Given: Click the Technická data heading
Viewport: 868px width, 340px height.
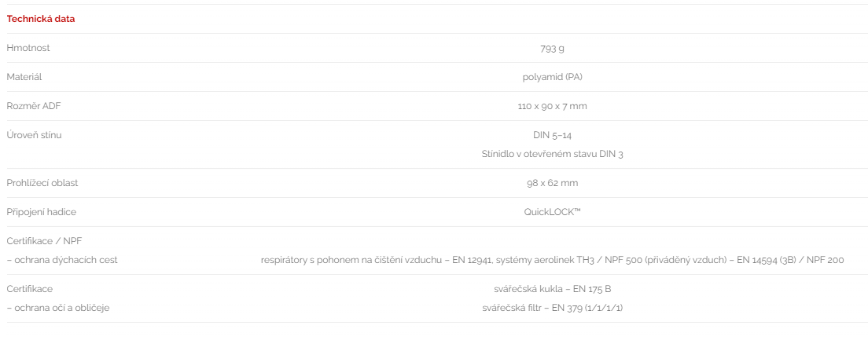Looking at the screenshot, I should [40, 19].
